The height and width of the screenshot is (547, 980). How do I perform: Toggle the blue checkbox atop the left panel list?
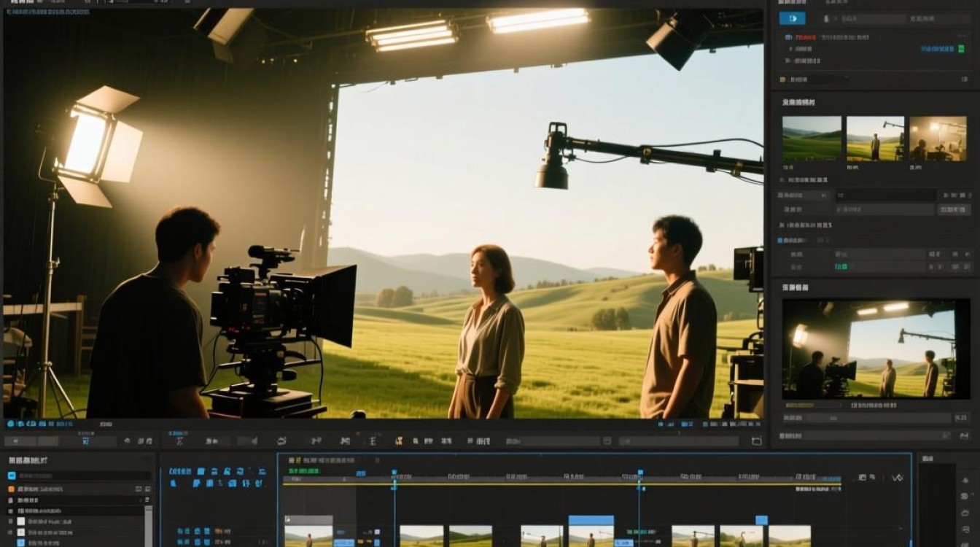click(x=12, y=475)
